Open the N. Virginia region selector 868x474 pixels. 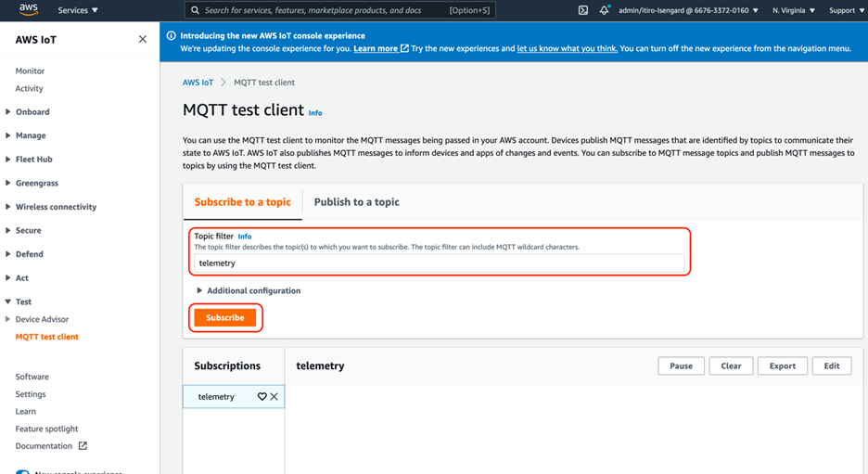point(793,10)
